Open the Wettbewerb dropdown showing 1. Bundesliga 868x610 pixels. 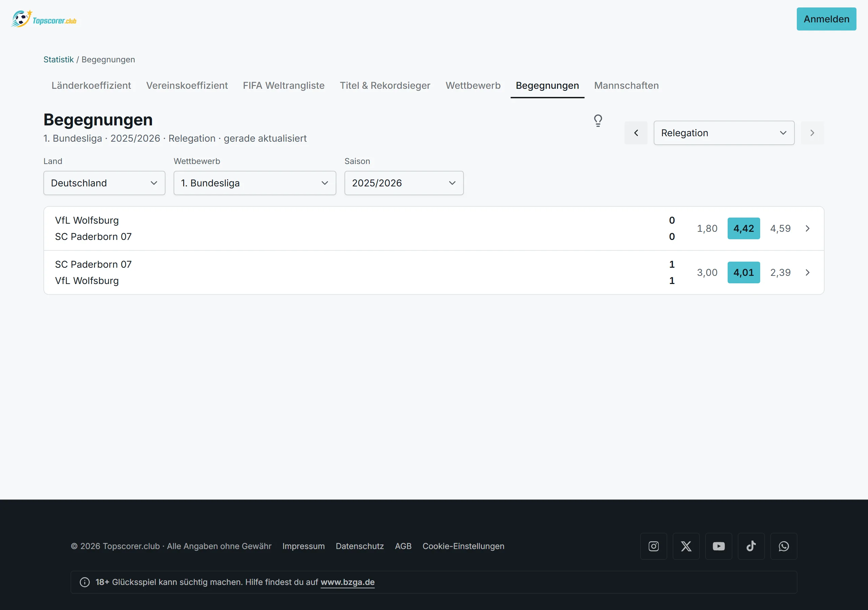pos(255,183)
